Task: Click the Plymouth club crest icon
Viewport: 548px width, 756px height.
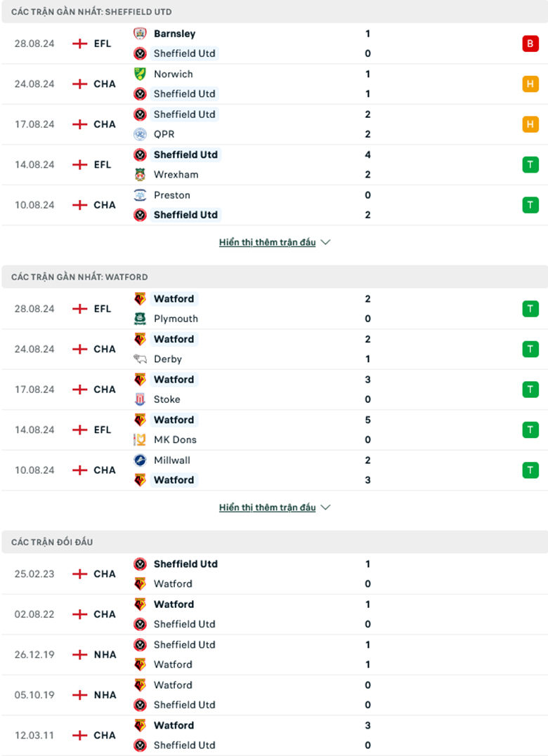Action: (x=140, y=319)
